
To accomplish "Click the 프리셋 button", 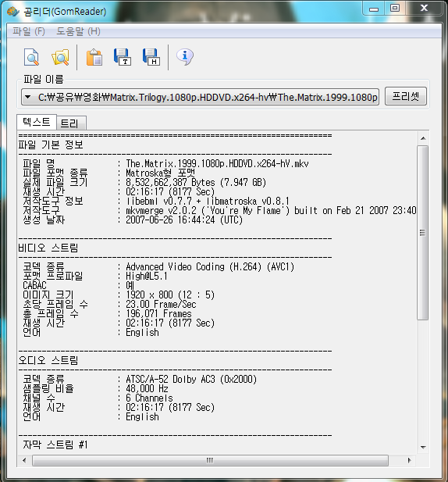I will pyautogui.click(x=406, y=97).
